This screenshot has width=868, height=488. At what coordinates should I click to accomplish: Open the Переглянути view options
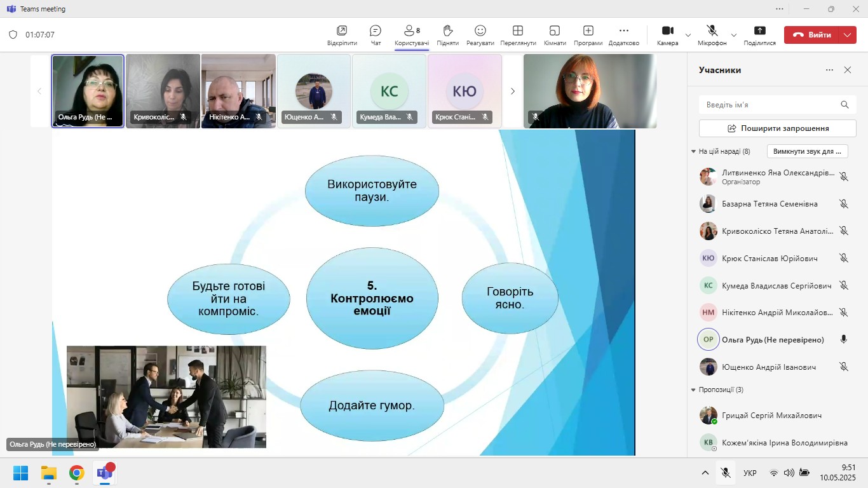tap(518, 35)
